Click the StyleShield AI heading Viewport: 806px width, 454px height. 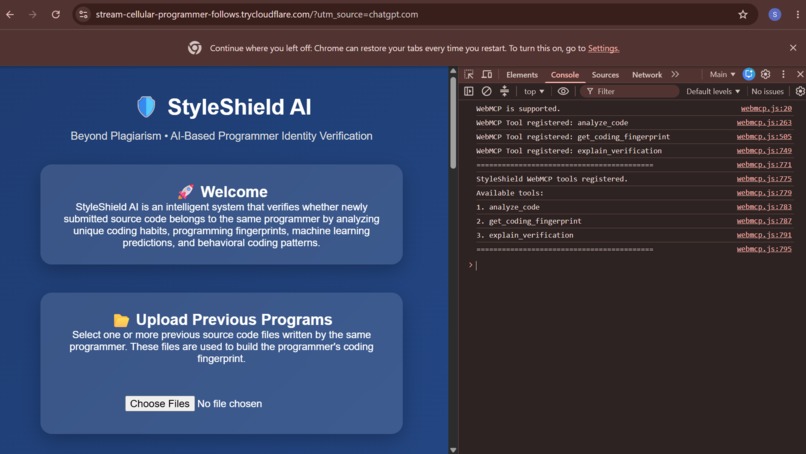click(239, 107)
